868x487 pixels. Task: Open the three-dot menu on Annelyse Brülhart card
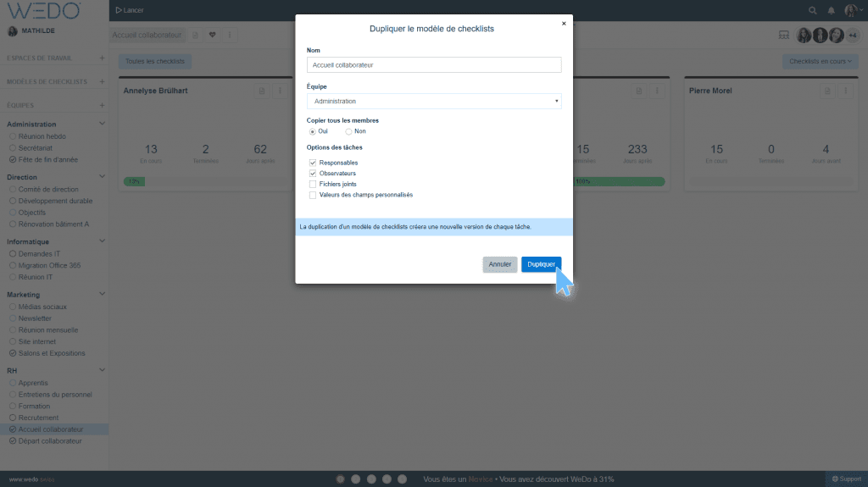pyautogui.click(x=279, y=91)
